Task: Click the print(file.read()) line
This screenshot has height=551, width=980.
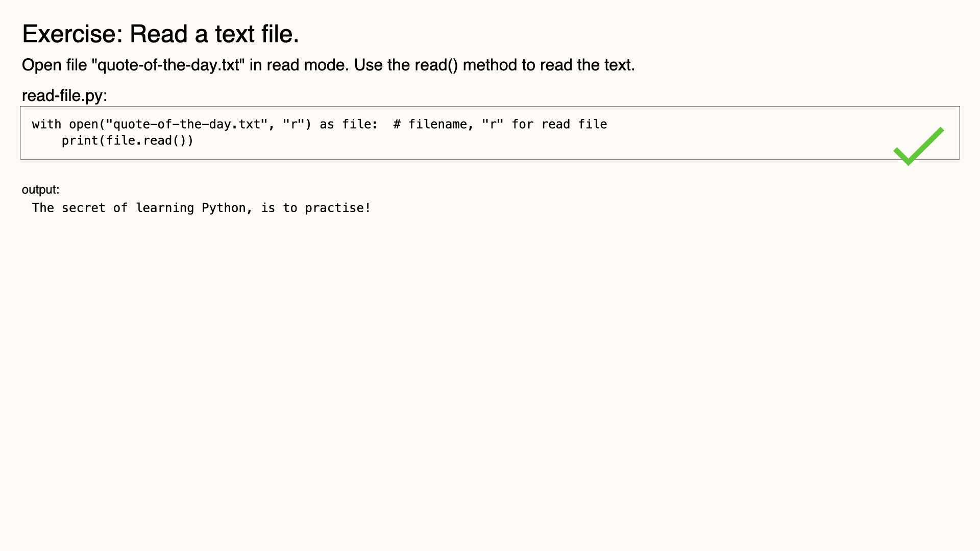Action: coord(128,141)
